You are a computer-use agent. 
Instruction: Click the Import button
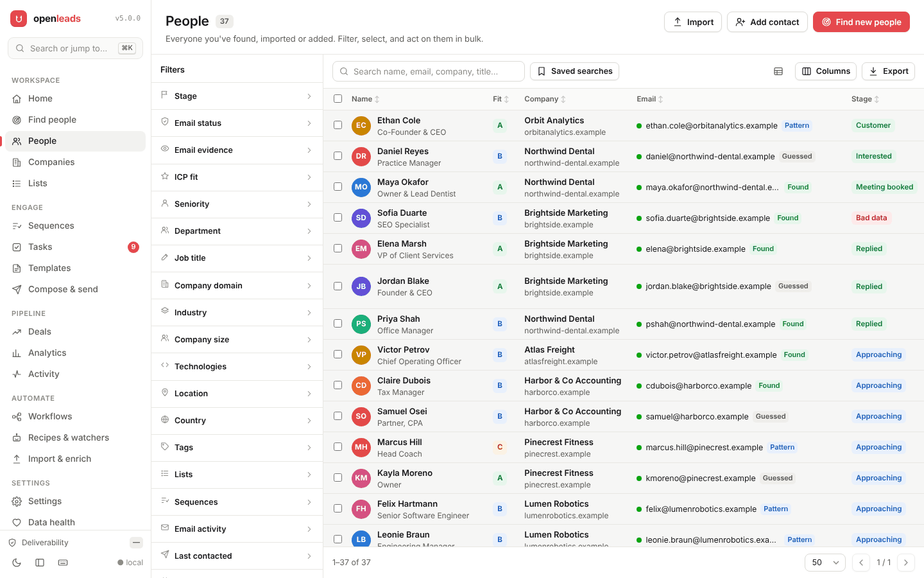point(693,22)
